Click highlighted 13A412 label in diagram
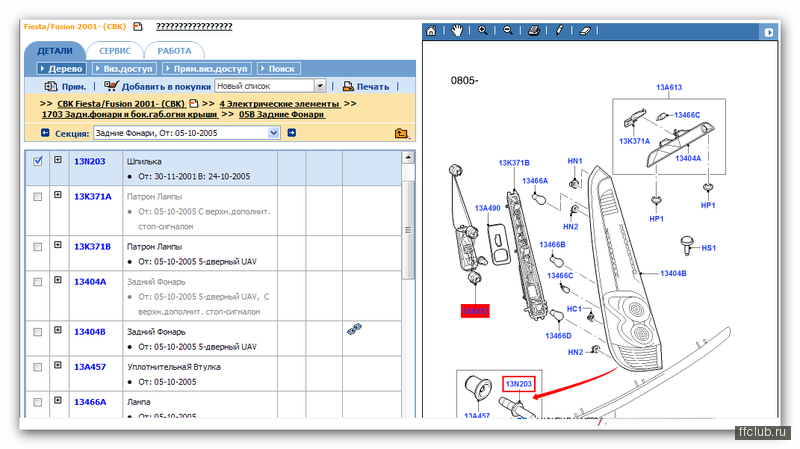 pos(475,311)
